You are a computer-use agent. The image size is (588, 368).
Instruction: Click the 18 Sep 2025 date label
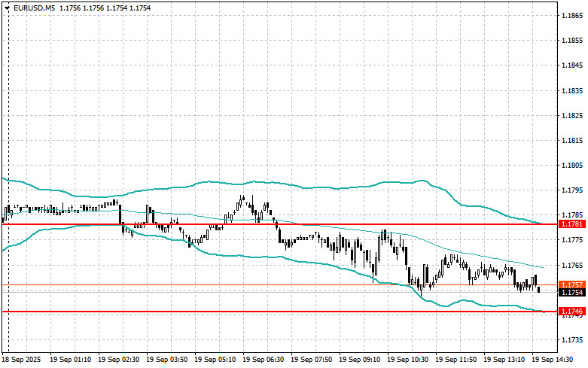pos(21,360)
